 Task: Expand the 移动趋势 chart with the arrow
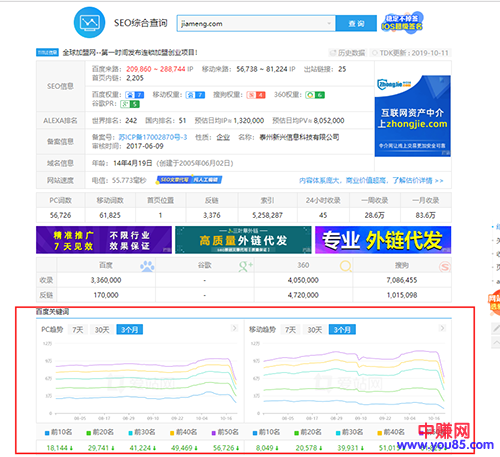point(442,328)
